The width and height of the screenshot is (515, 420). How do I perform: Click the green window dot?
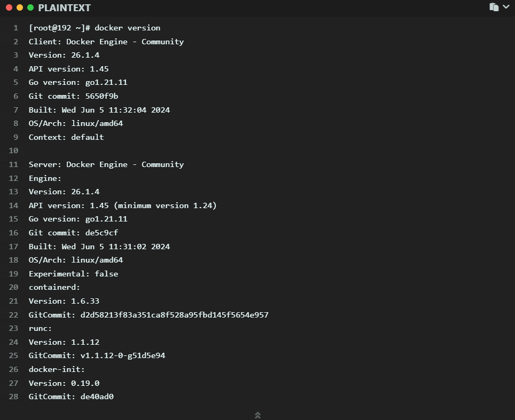click(30, 7)
